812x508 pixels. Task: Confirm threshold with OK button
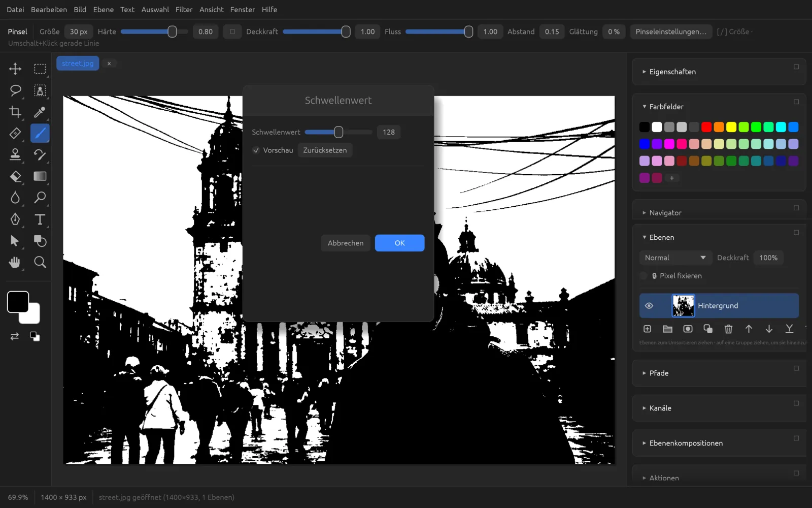[x=399, y=243]
